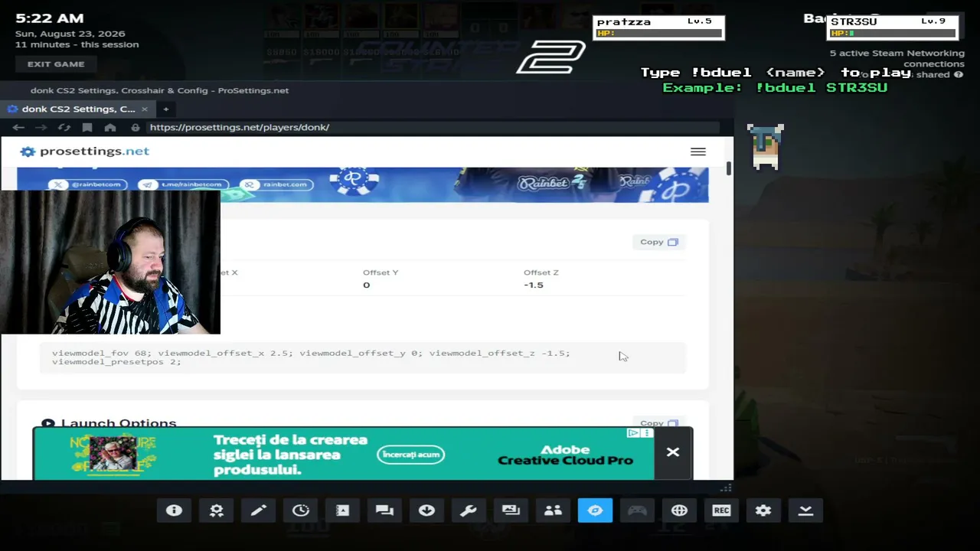Viewport: 980px width, 551px height.
Task: Open the settings gear in the overlay toolbar
Action: 763,510
